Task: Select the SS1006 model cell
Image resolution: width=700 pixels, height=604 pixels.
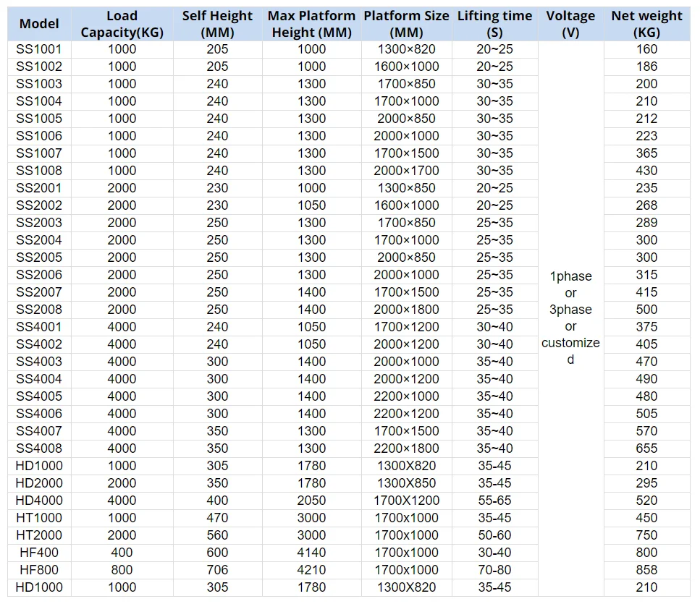Action: pos(39,137)
